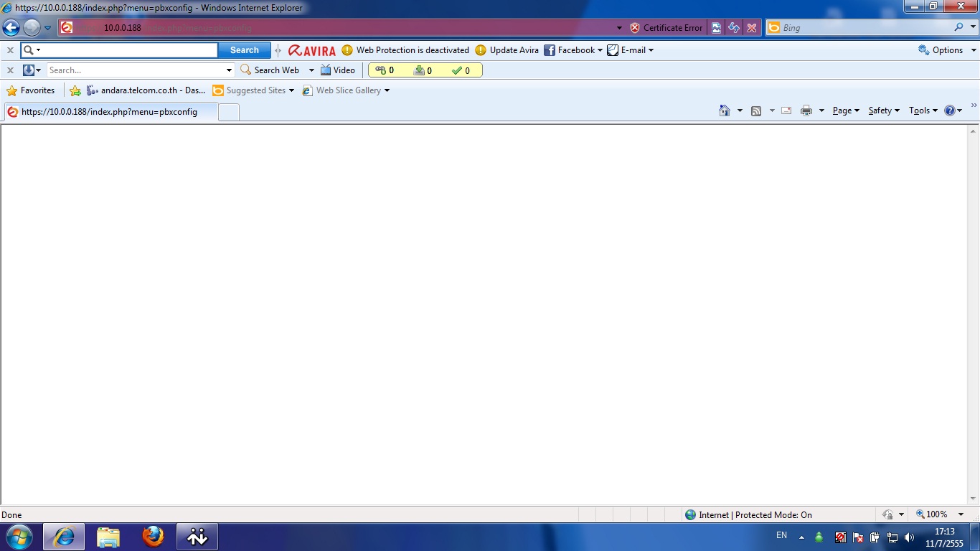Open the Safety menu
The height and width of the screenshot is (551, 980).
pyautogui.click(x=883, y=110)
